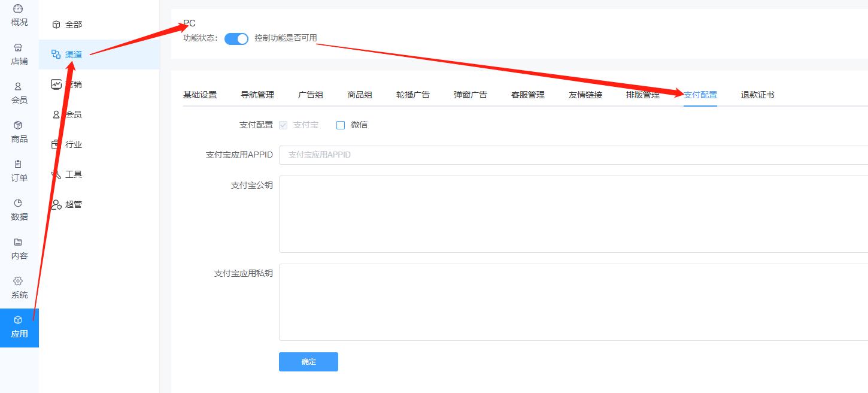This screenshot has width=868, height=393.
Task: Open the 退款证书 tab
Action: point(758,95)
